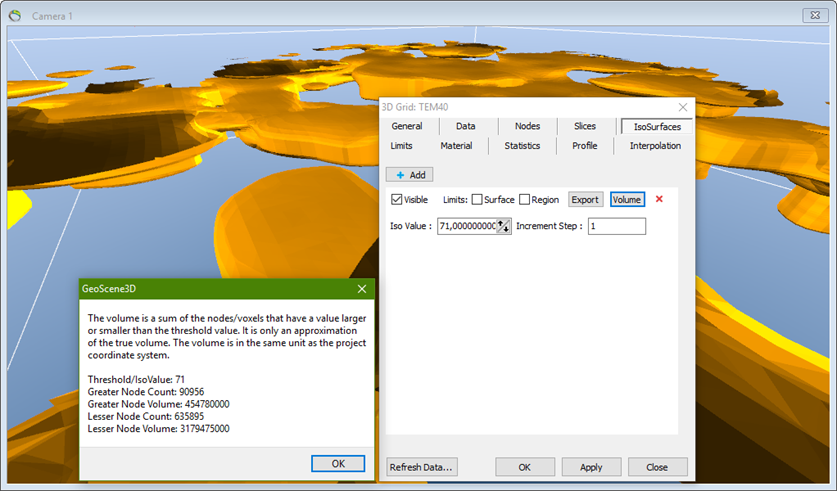Switch to the Data tab
The image size is (837, 491).
pos(465,126)
